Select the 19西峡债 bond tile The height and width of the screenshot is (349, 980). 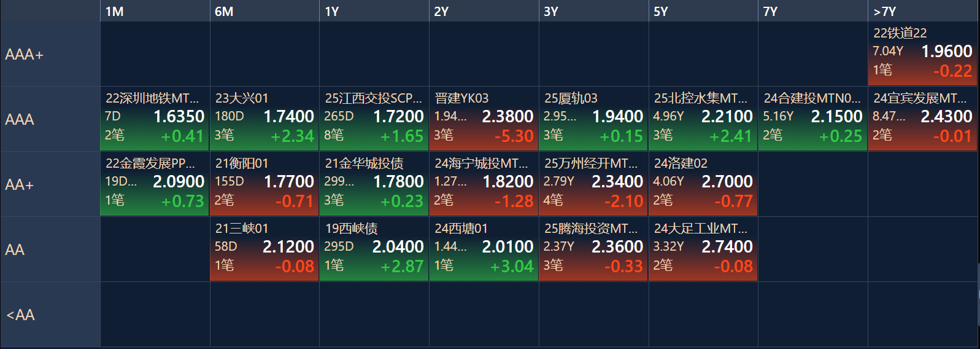point(374,249)
